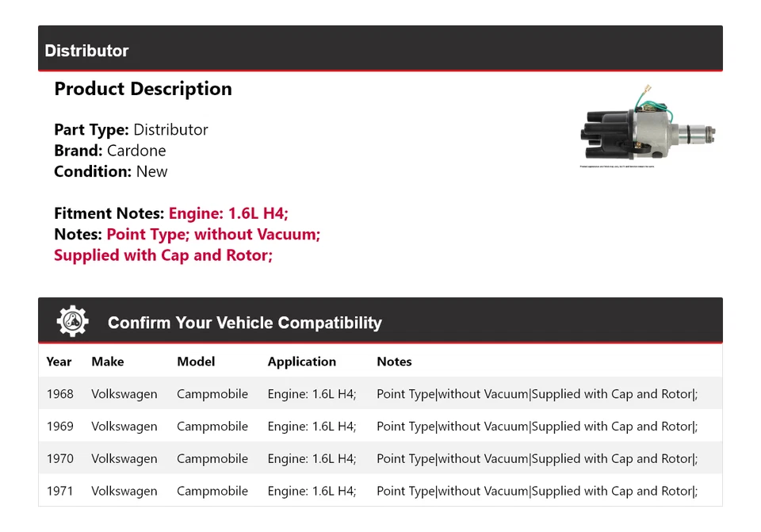Screen dimensions: 761x532
Task: Click the Point Type notes cell for 1970
Action: coord(537,459)
